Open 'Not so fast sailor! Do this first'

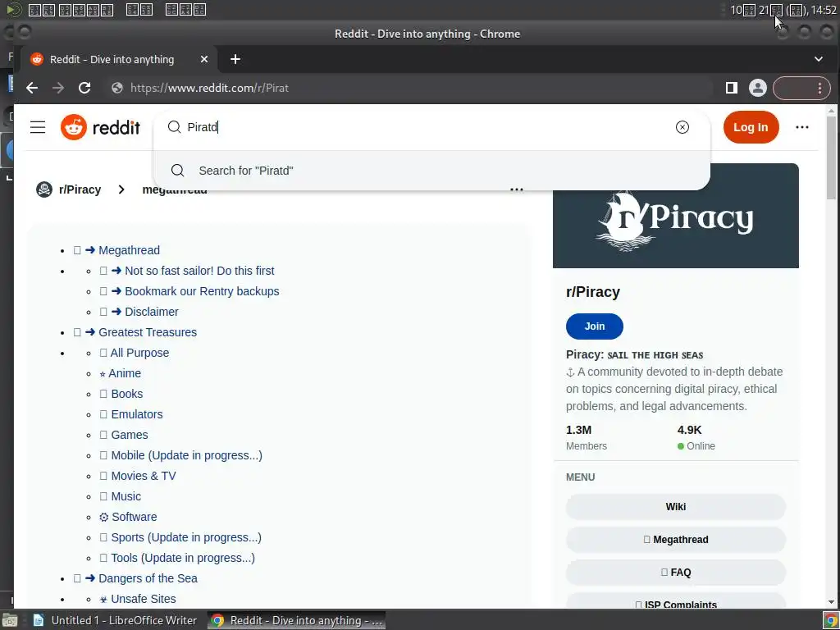click(199, 271)
